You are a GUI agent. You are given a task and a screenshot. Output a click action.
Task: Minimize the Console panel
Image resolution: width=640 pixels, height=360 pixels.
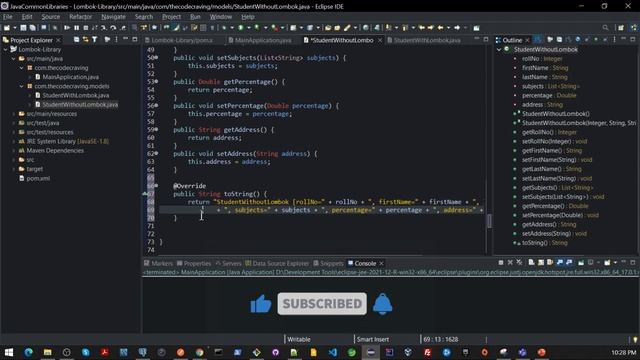click(x=623, y=262)
